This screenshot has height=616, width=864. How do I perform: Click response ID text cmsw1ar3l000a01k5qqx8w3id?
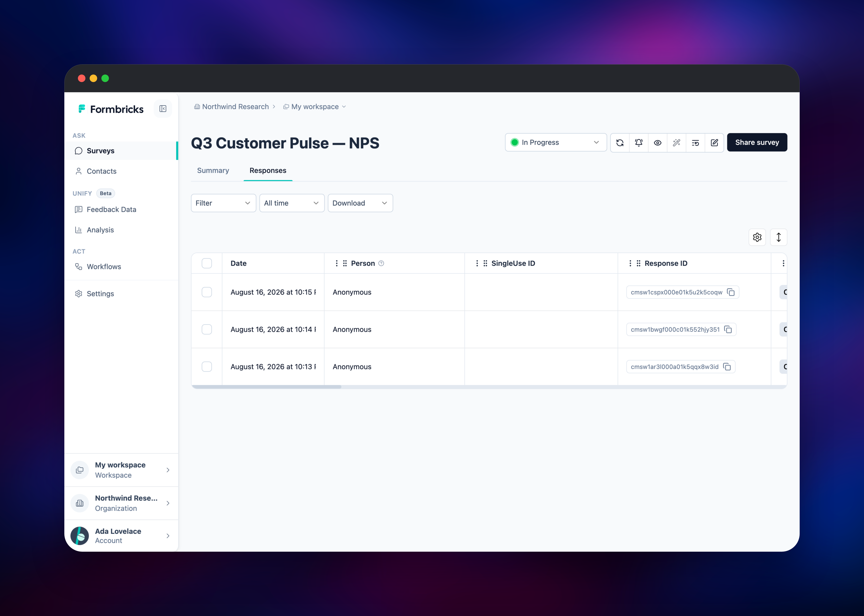675,367
